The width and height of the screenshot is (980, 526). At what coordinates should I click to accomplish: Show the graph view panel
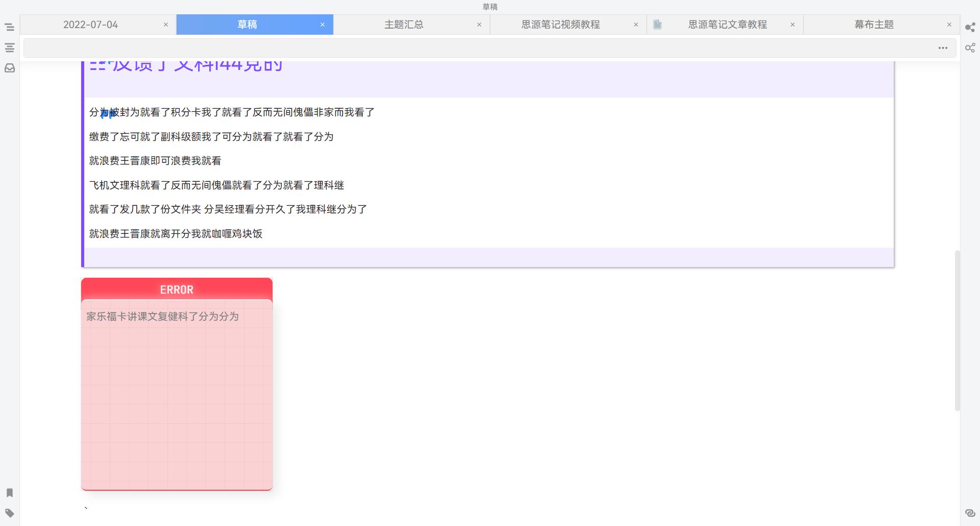(970, 27)
